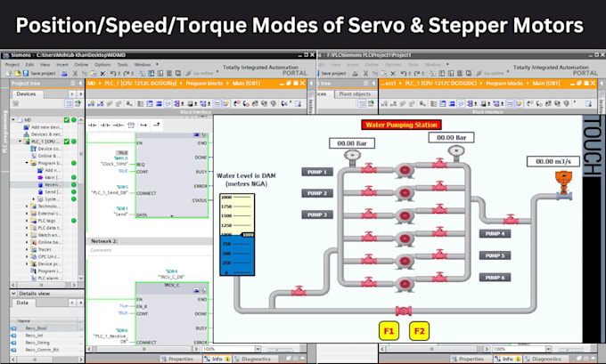Click first pressure gauge under left Bar field
The width and height of the screenshot is (606, 364).
(x=352, y=156)
